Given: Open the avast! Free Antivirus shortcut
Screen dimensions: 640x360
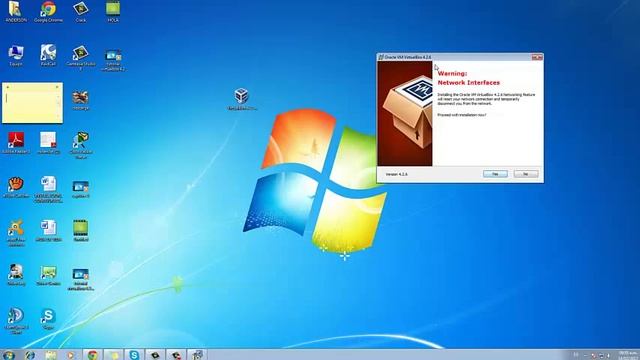Looking at the screenshot, I should click(16, 233).
